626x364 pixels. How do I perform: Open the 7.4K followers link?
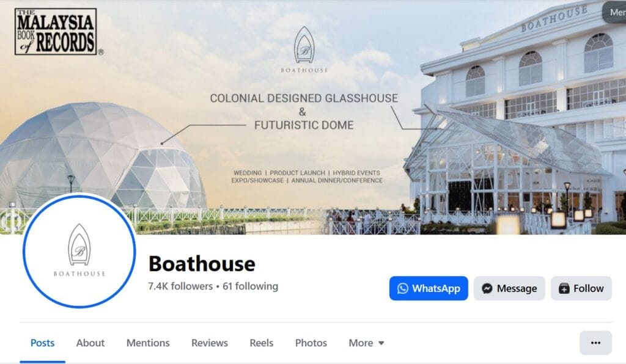pyautogui.click(x=180, y=286)
